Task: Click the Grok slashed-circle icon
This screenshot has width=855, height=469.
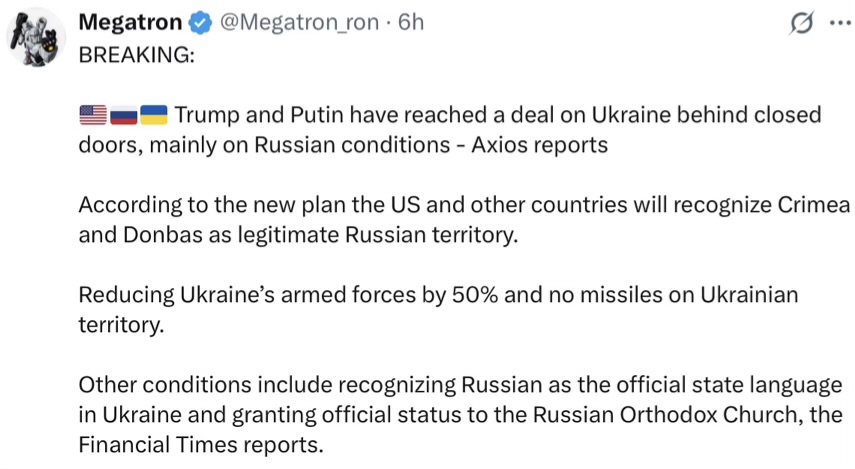Action: 801,23
